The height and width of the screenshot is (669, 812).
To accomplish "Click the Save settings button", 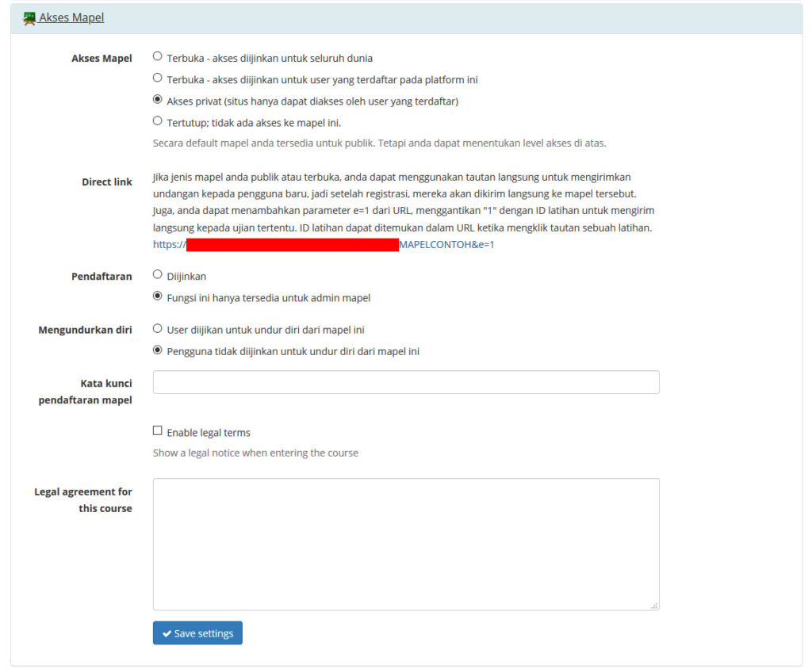I will coord(197,633).
